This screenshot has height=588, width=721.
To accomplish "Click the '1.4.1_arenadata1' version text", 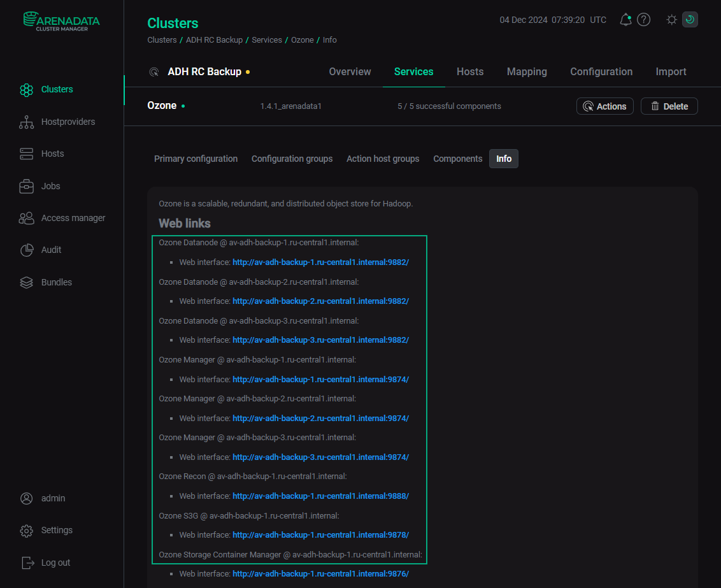I will 290,106.
